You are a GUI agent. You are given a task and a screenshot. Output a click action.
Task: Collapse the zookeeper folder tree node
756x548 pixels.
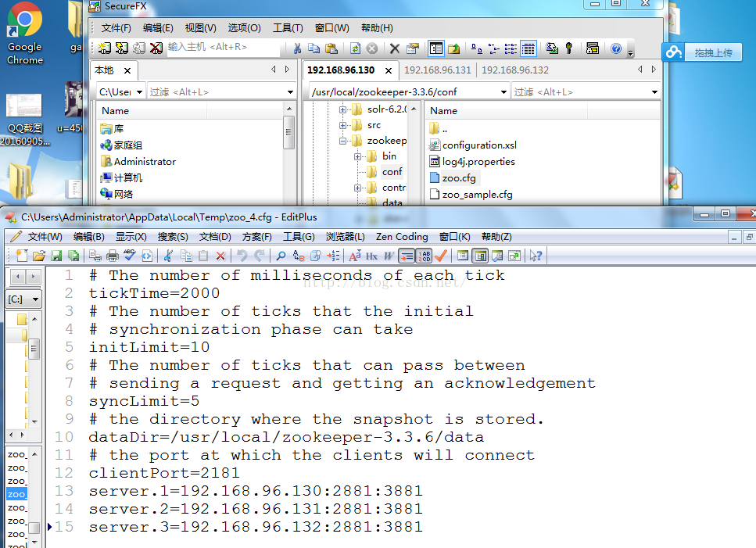point(342,141)
